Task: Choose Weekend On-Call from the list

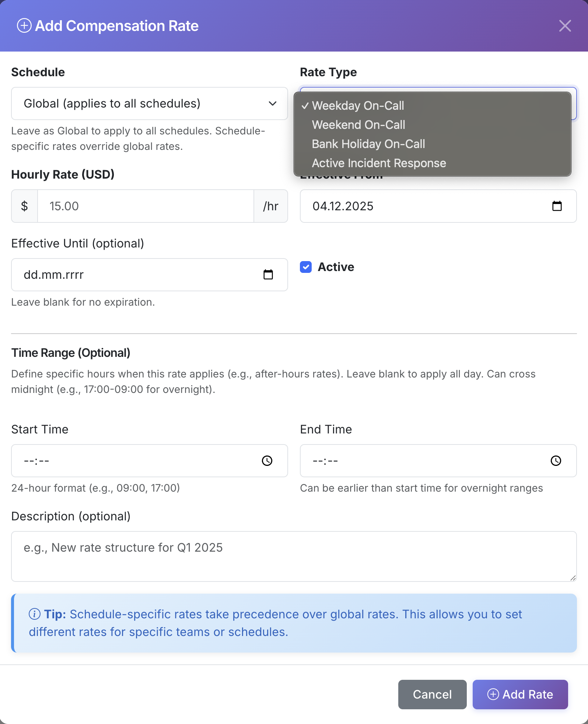Action: 358,125
